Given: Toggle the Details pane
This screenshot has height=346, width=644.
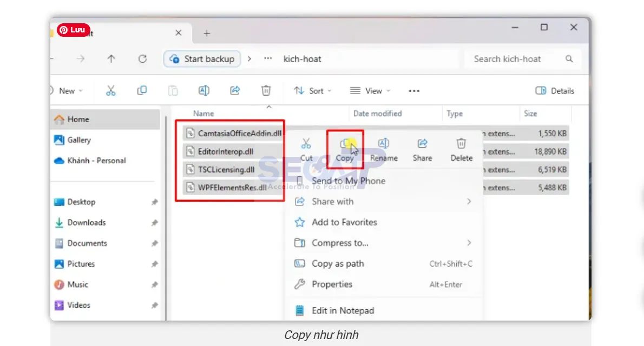Looking at the screenshot, I should pos(555,90).
